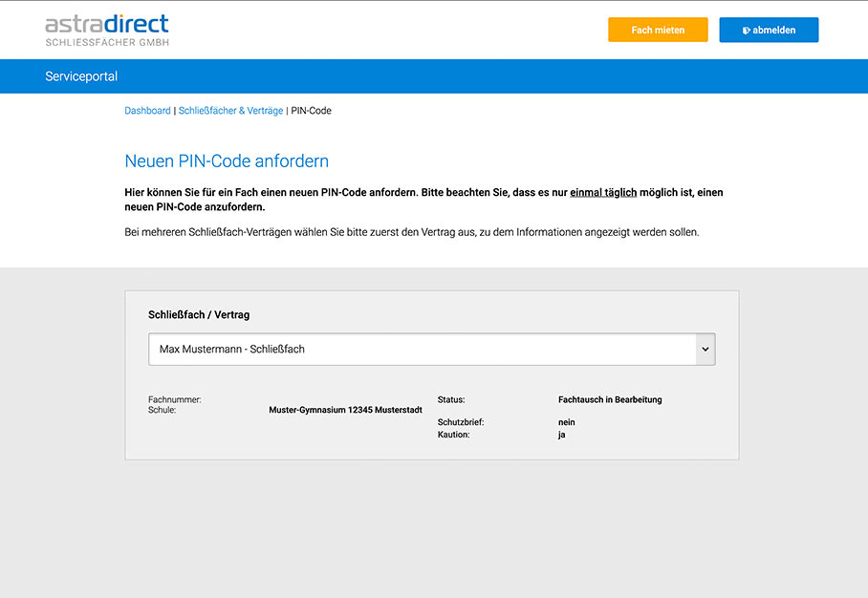Click the Serviceportal menu bar

tap(80, 75)
